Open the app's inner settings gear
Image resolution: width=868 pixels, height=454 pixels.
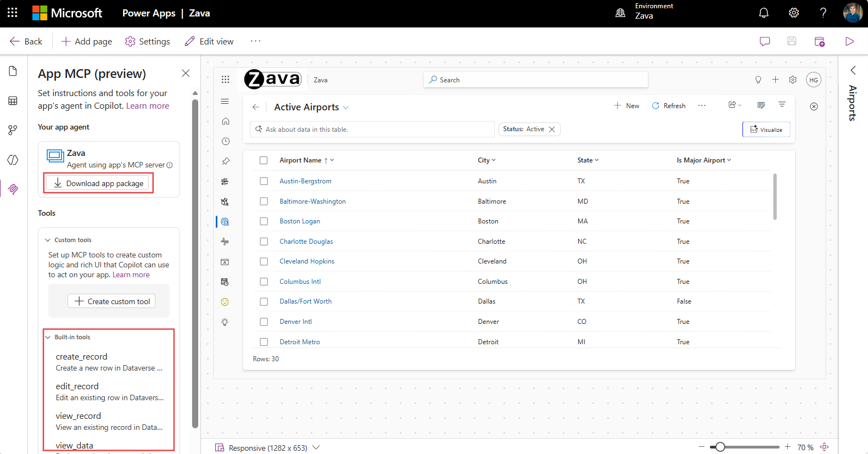click(793, 80)
